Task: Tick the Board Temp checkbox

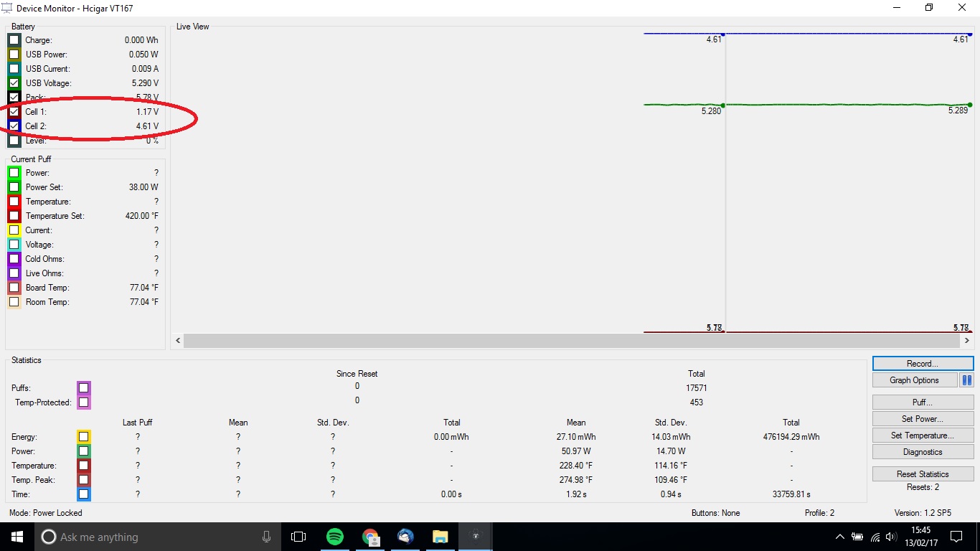Action: pos(14,288)
